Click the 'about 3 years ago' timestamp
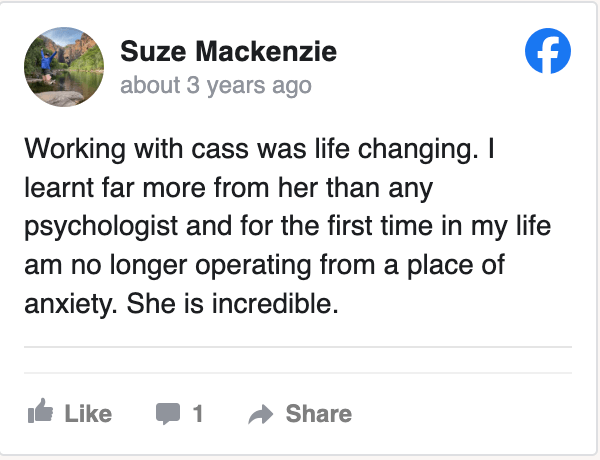 [x=216, y=85]
